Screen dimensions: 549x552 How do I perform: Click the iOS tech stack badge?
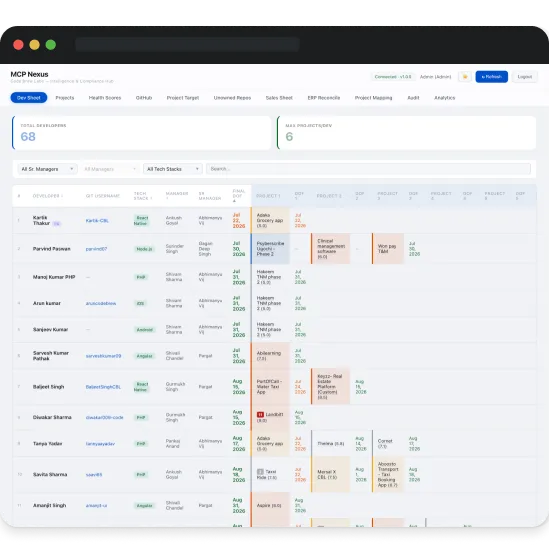point(140,303)
